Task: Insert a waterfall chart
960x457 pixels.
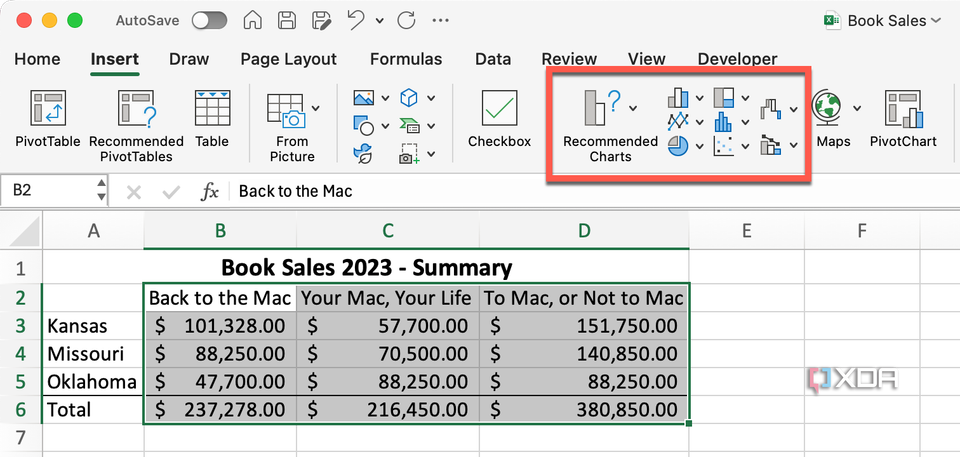Action: pyautogui.click(x=771, y=109)
